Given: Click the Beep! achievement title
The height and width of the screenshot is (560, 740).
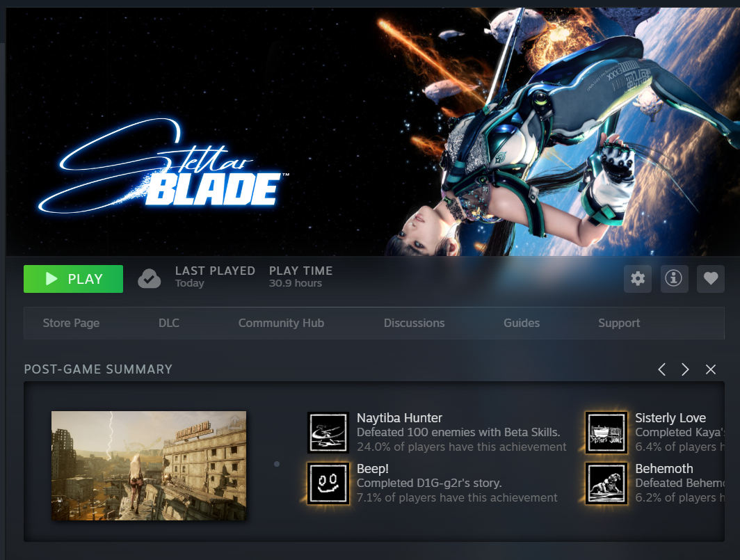Looking at the screenshot, I should tap(372, 468).
